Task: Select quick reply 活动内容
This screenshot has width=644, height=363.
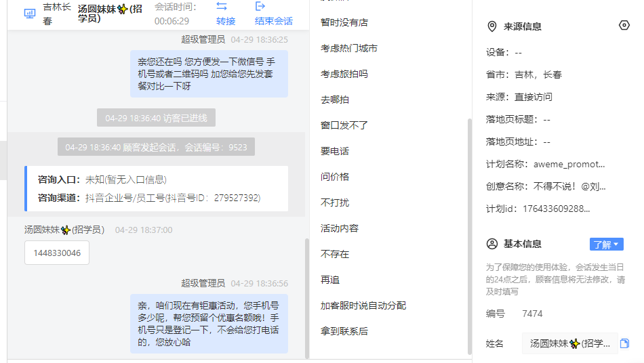Action: [x=340, y=228]
